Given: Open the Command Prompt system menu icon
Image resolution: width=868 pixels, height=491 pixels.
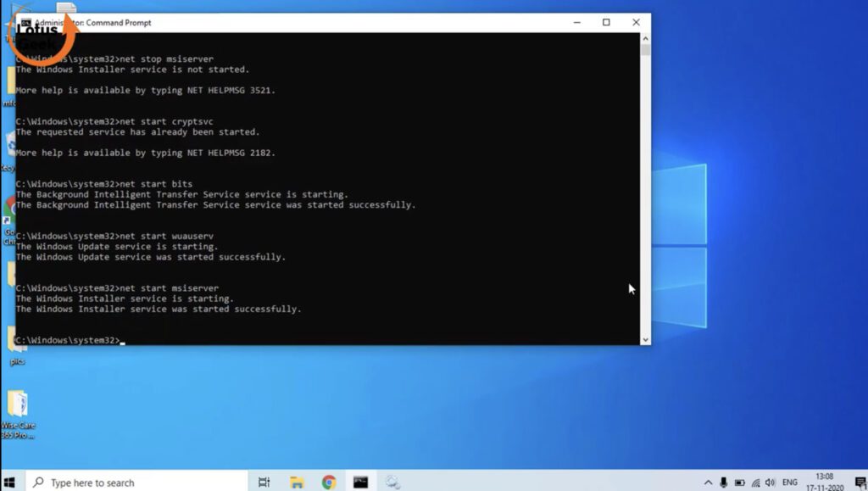Looking at the screenshot, I should (26, 23).
